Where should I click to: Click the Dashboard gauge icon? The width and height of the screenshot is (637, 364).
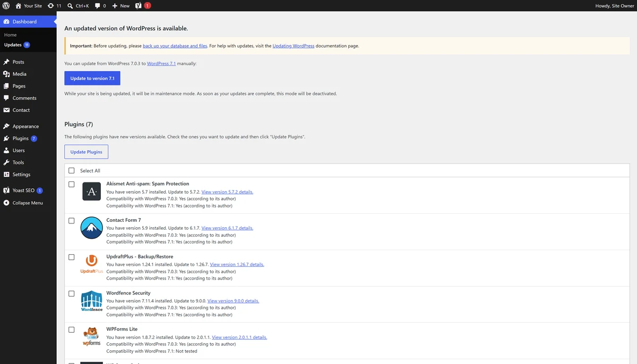pos(6,22)
